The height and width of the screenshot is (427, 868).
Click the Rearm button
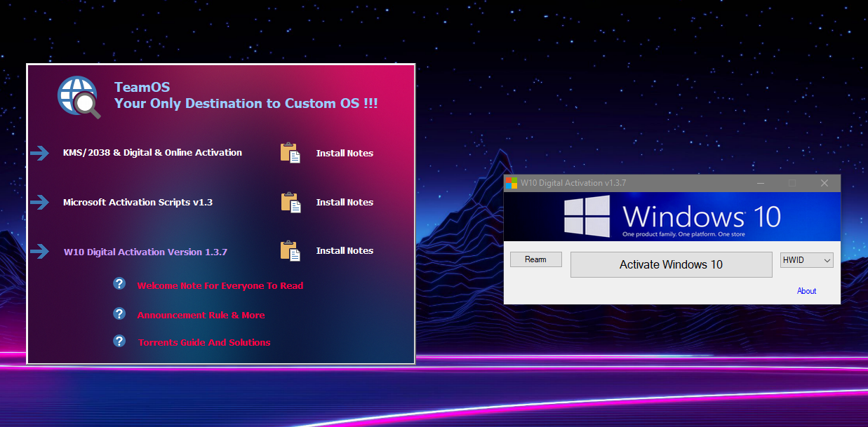536,259
